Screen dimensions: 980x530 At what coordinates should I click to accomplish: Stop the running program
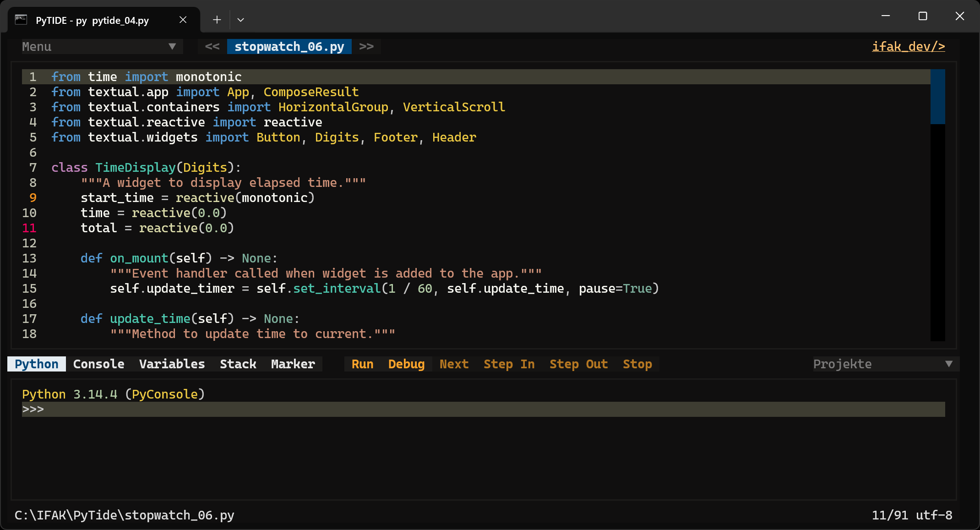point(637,364)
